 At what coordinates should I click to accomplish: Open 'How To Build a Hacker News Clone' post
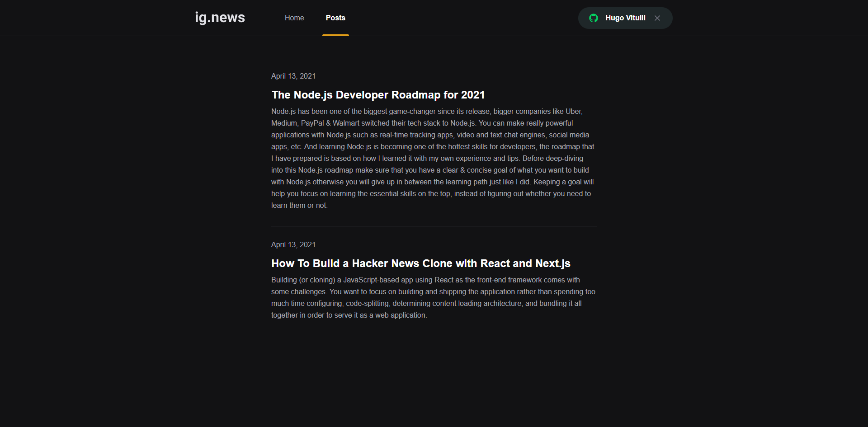[420, 263]
